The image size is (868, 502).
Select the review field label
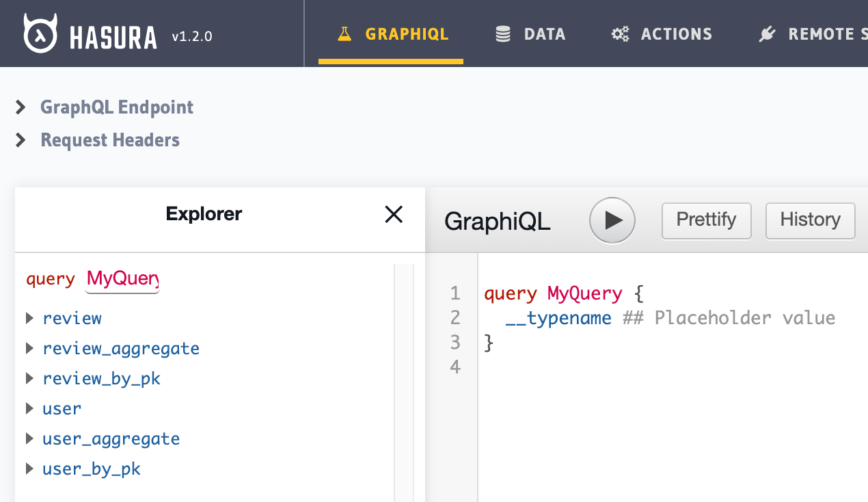[72, 318]
